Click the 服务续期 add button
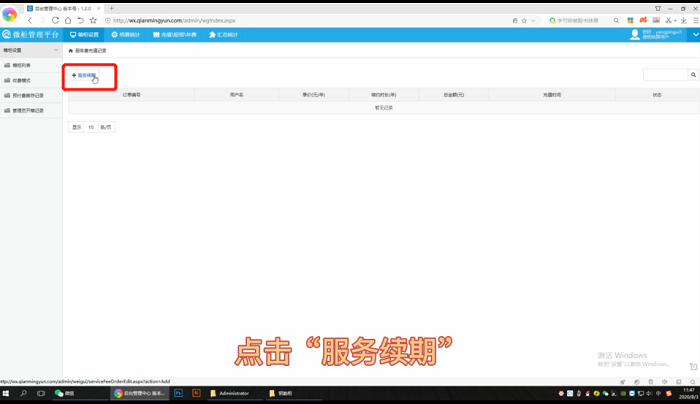The width and height of the screenshot is (700, 404). [x=85, y=75]
